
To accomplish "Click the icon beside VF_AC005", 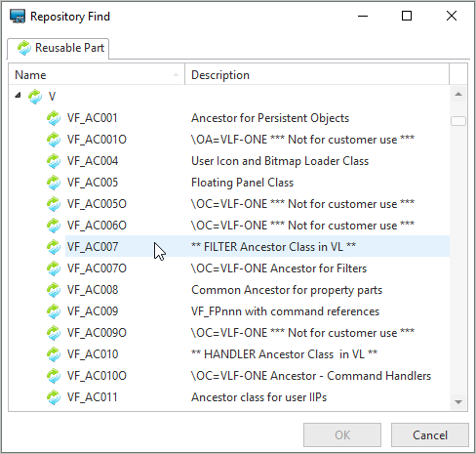I will tap(54, 183).
